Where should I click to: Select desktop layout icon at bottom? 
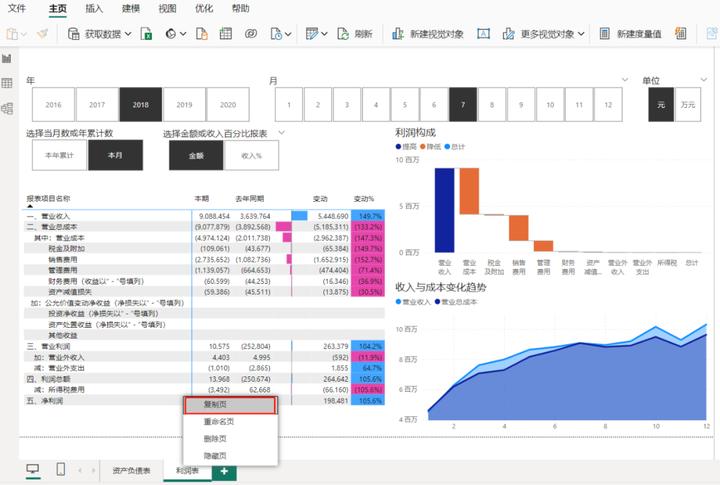(33, 469)
